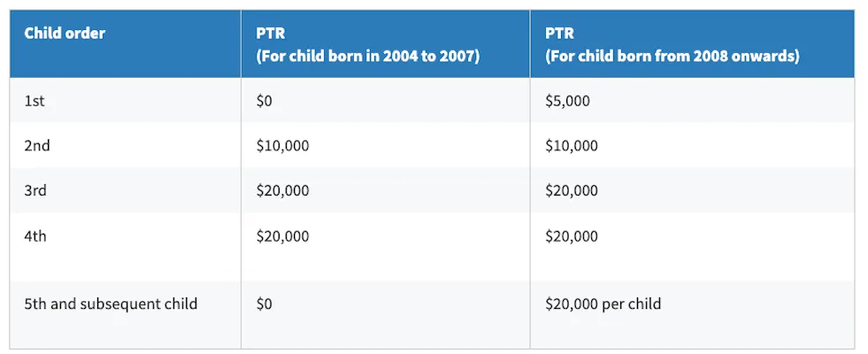The image size is (868, 354).
Task: Click 4th child $20,000 under 2008 onwards
Action: click(x=572, y=236)
